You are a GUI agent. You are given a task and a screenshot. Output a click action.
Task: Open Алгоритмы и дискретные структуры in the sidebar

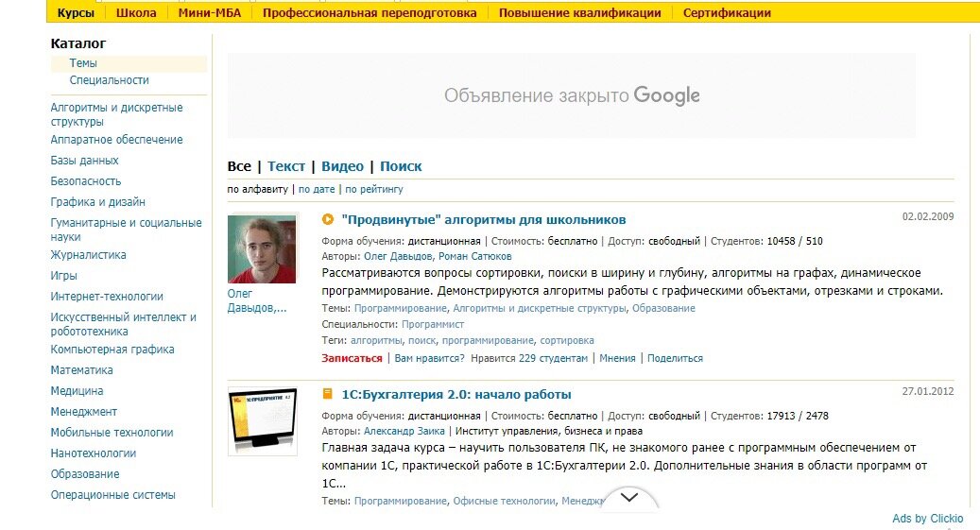pyautogui.click(x=116, y=114)
